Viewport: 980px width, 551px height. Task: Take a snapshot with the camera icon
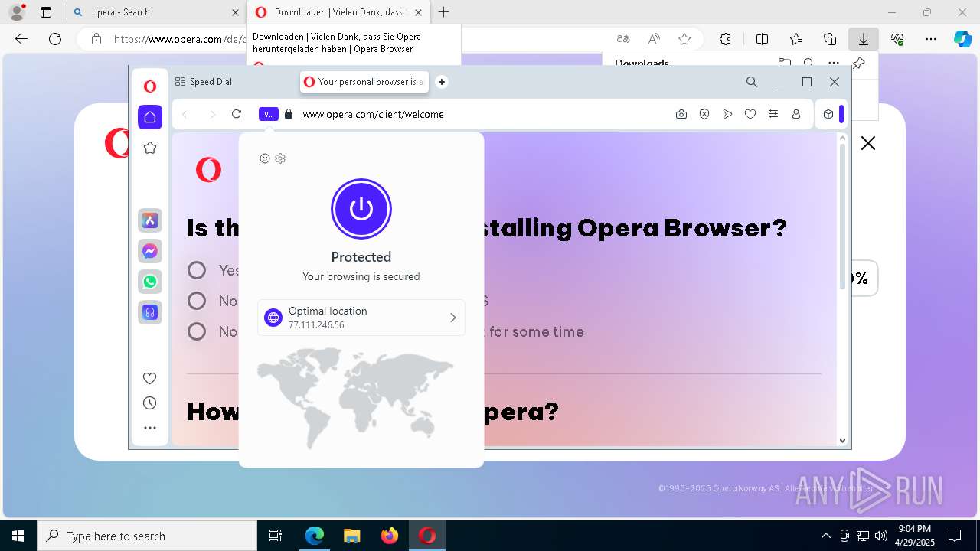[x=681, y=114]
